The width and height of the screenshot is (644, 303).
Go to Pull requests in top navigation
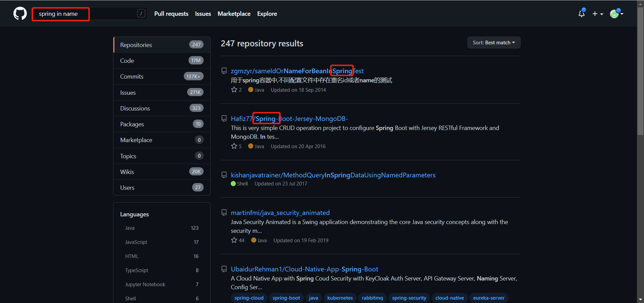pos(171,14)
